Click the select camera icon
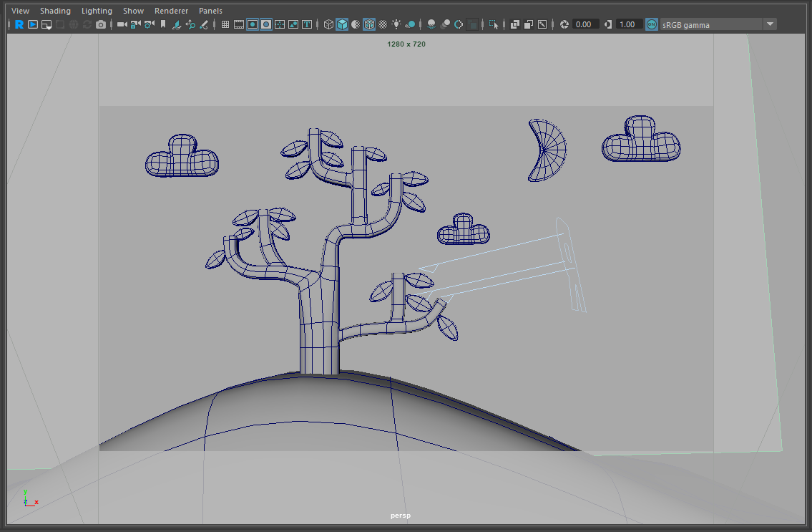 pyautogui.click(x=122, y=24)
